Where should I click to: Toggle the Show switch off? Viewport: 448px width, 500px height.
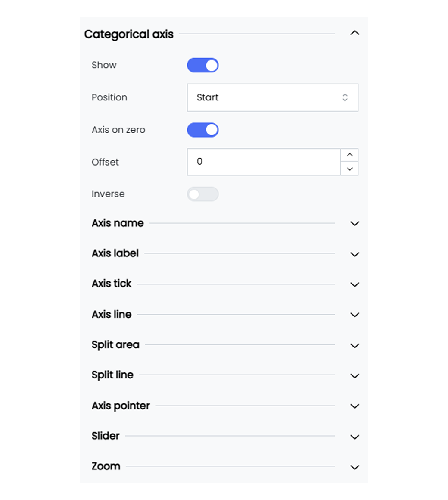(203, 66)
